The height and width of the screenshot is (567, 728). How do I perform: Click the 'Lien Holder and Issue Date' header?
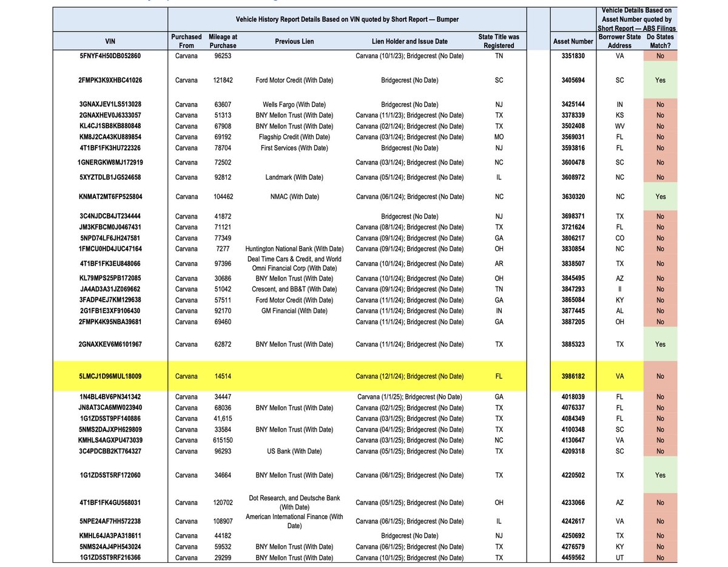409,41
